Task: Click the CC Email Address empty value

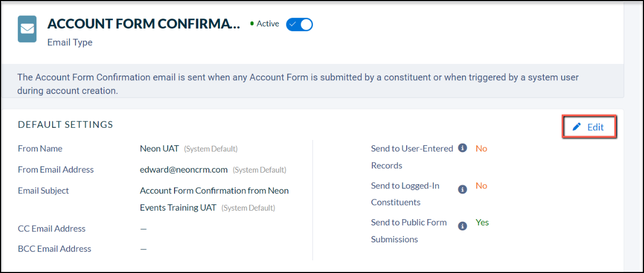Action: coord(143,229)
